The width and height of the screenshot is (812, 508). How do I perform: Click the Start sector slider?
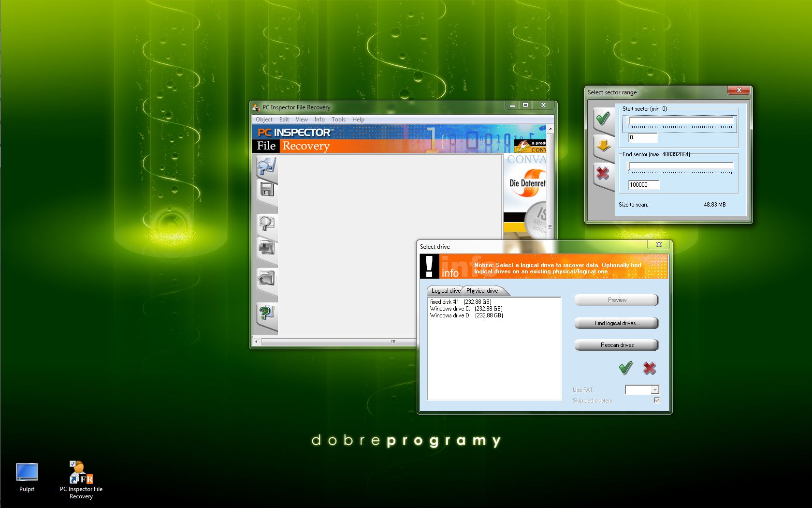(680, 123)
